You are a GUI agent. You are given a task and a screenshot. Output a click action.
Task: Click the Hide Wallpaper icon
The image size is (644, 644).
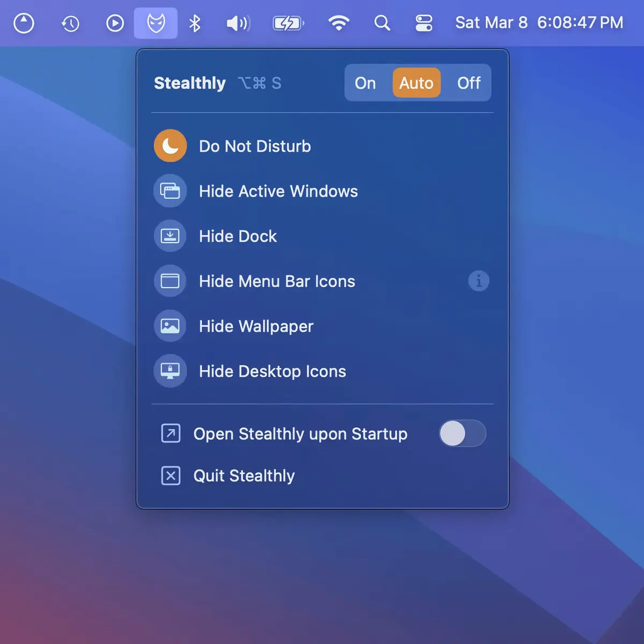tap(170, 326)
